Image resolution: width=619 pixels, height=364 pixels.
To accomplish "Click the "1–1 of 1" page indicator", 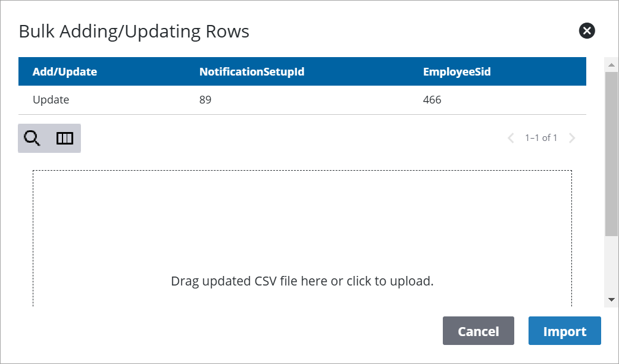I will (541, 138).
